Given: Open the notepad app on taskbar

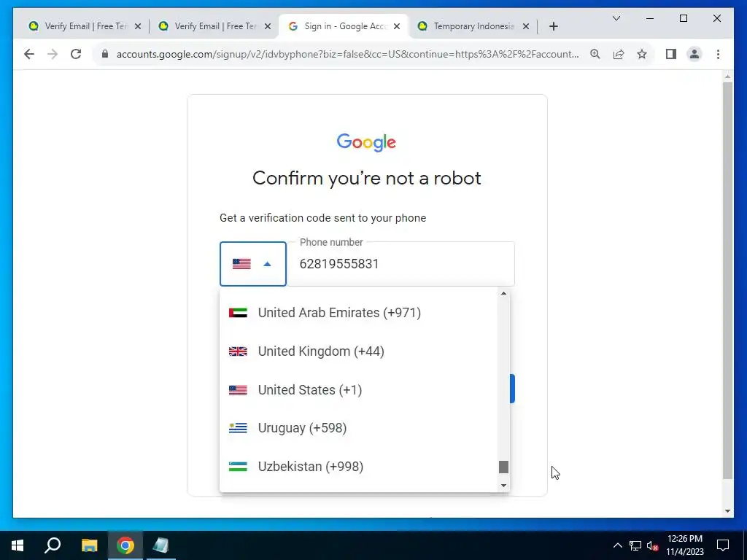Looking at the screenshot, I should (161, 545).
